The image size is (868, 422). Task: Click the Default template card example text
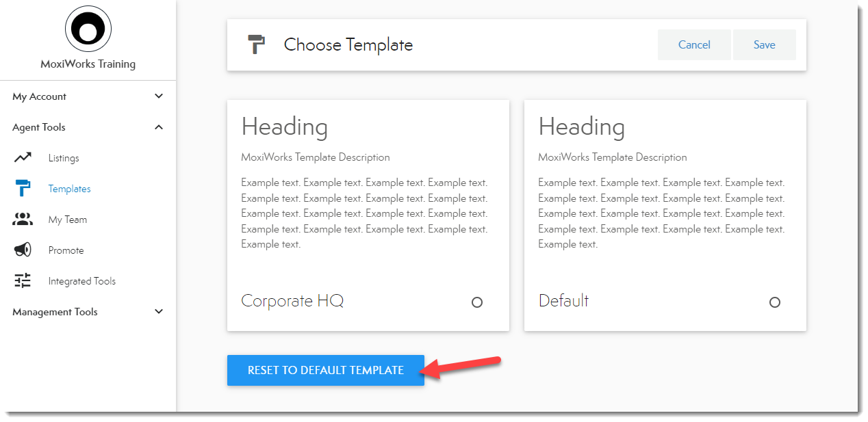[x=661, y=213]
